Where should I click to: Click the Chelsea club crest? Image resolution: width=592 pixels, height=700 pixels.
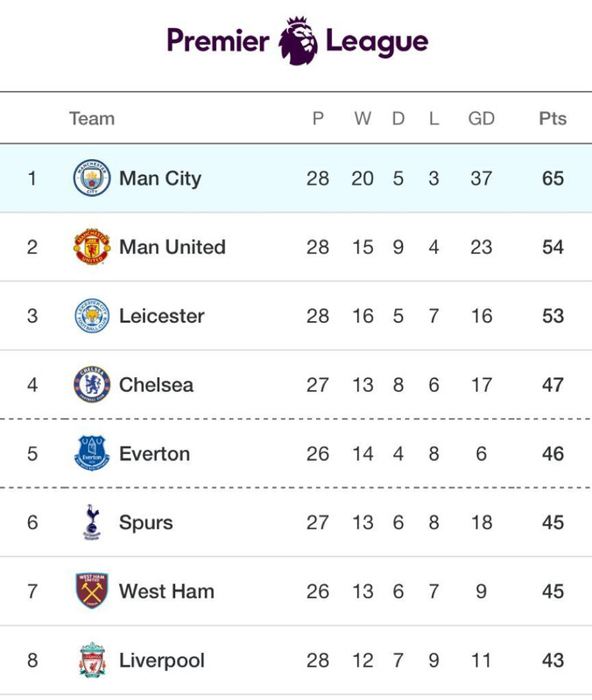coord(92,384)
